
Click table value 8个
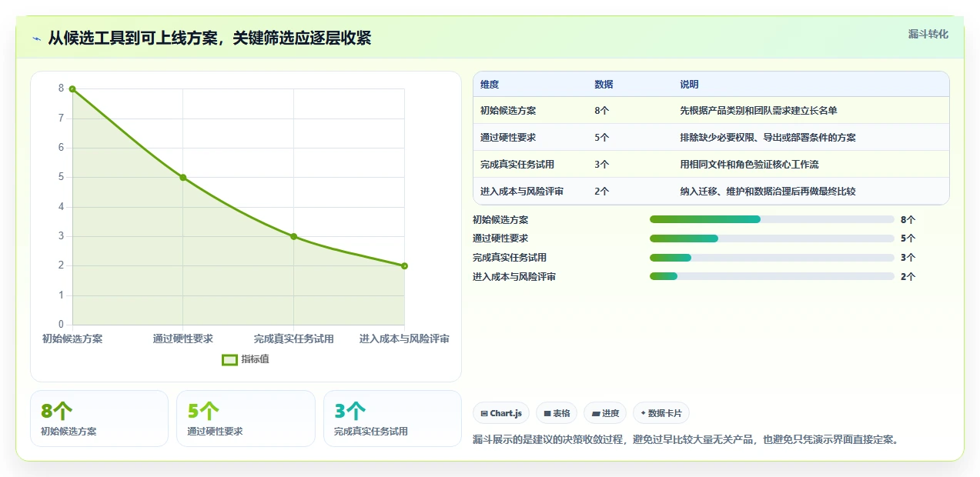tap(601, 111)
